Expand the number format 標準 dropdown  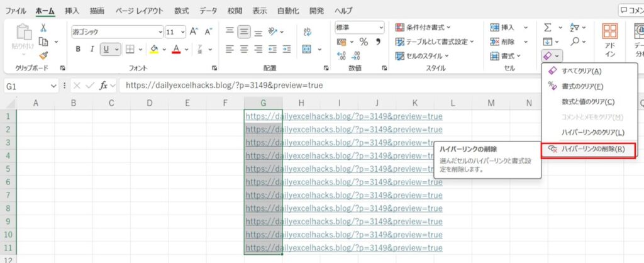pos(381,27)
